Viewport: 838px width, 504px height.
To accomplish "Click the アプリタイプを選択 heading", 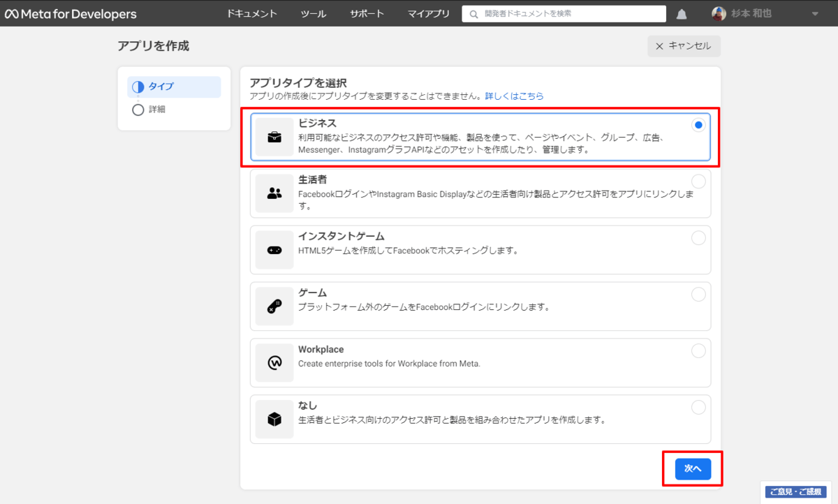I will pyautogui.click(x=298, y=83).
